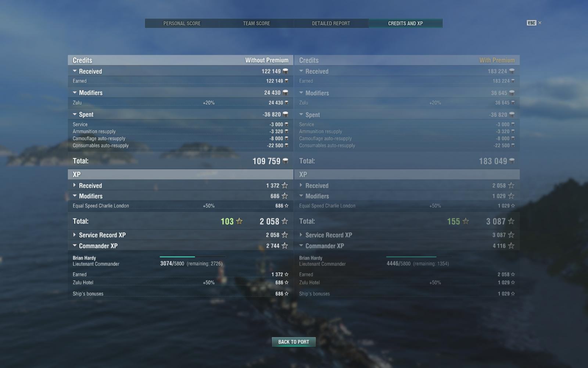
Task: Click the star icon next to 155 premium free XP
Action: pos(466,221)
